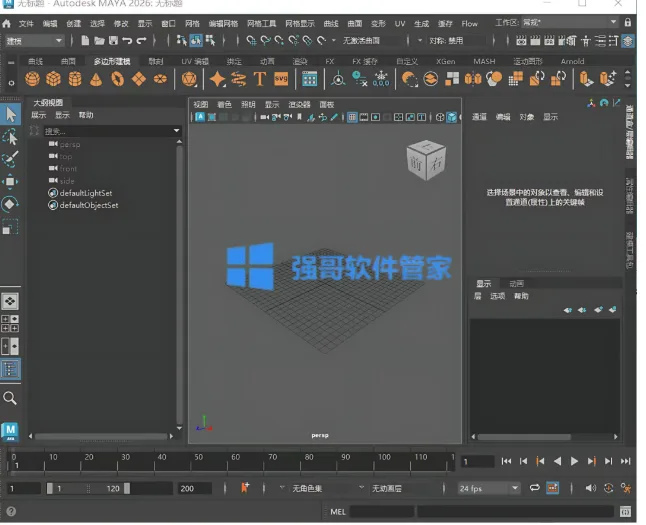Switch to the 多边形建模 shelf tab
Screen dimensions: 646x525
tap(112, 61)
